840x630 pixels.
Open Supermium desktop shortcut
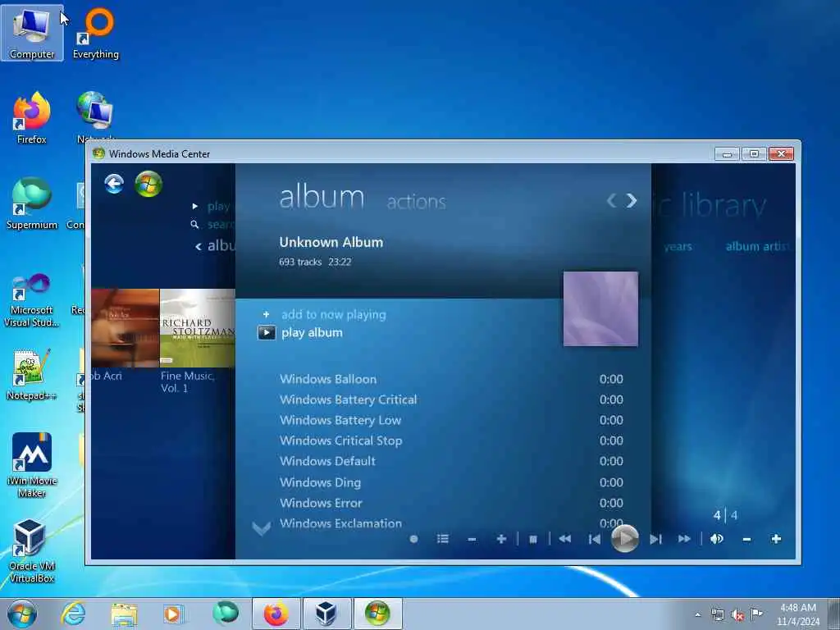(32, 203)
